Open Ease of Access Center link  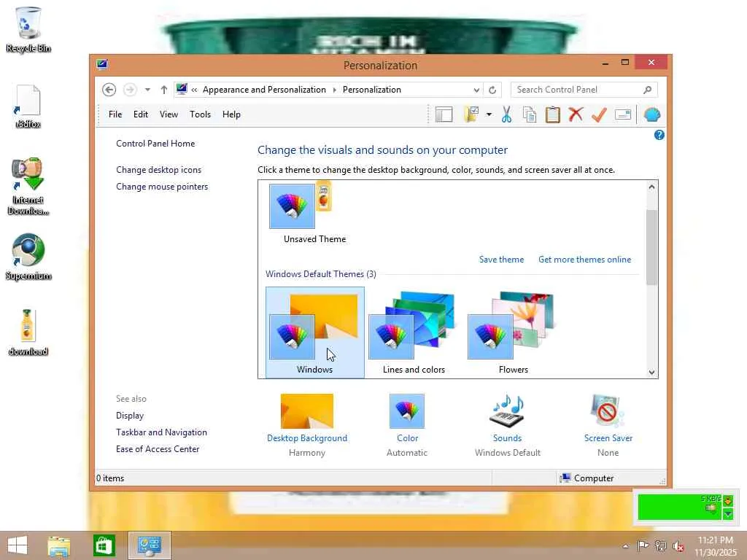[x=158, y=449]
